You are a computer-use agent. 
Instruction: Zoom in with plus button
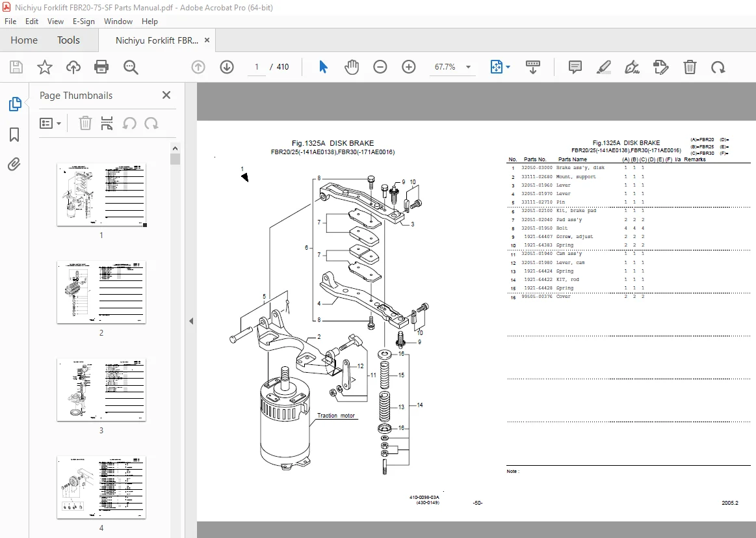409,67
